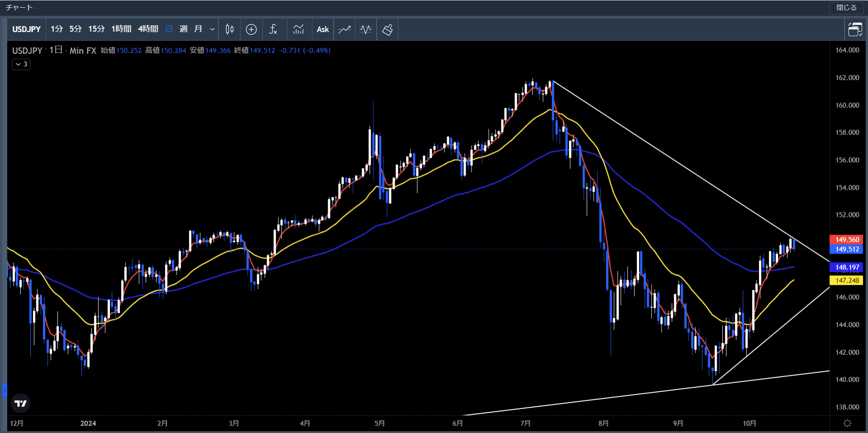
Task: Click the 7月 date axis label
Action: 525,424
